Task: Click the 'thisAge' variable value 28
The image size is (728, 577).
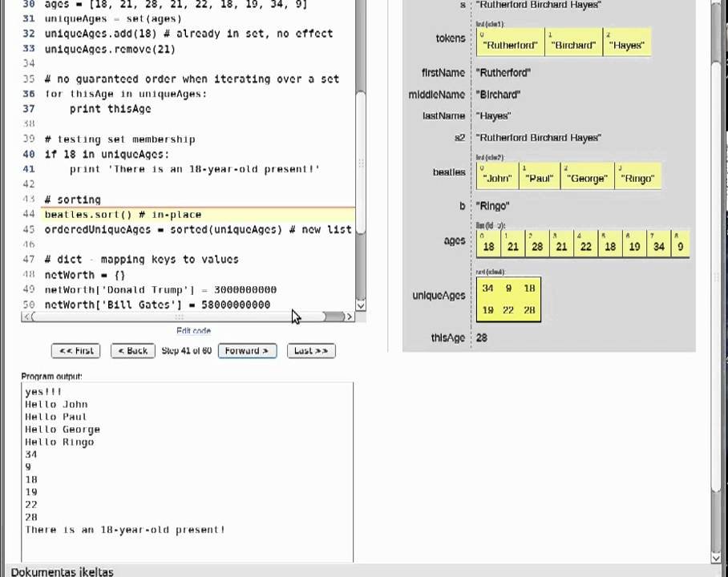Action: [x=482, y=338]
